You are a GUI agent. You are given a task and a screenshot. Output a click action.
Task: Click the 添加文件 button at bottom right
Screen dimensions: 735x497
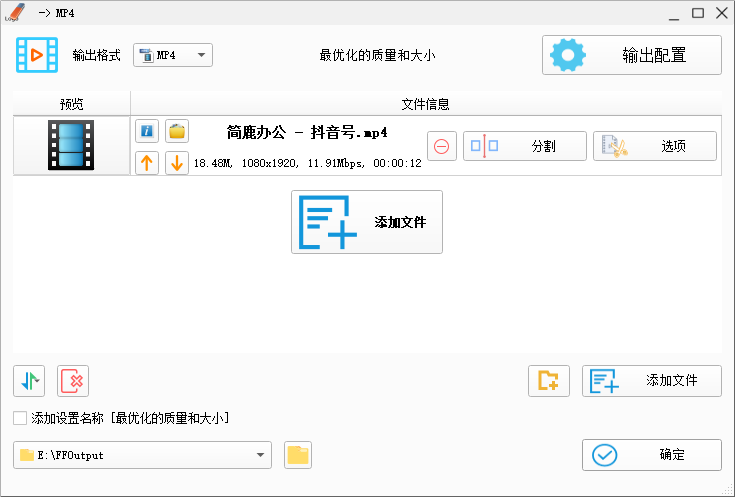[x=652, y=381]
